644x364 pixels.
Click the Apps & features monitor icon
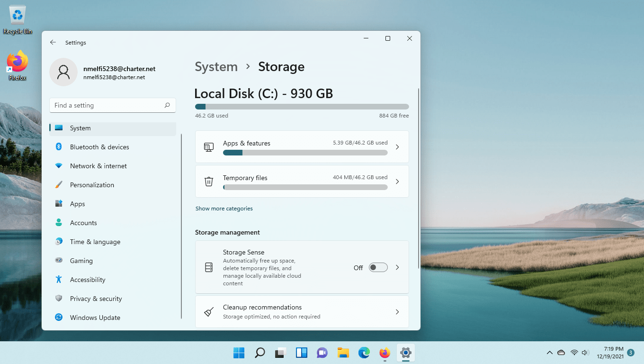click(209, 147)
